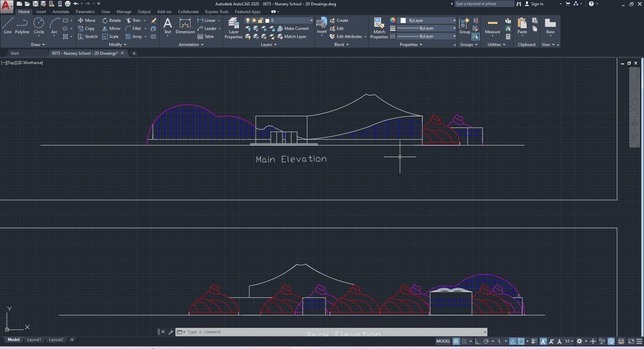This screenshot has width=644, height=349.
Task: Click the Erase tool icon
Action: point(153,20)
